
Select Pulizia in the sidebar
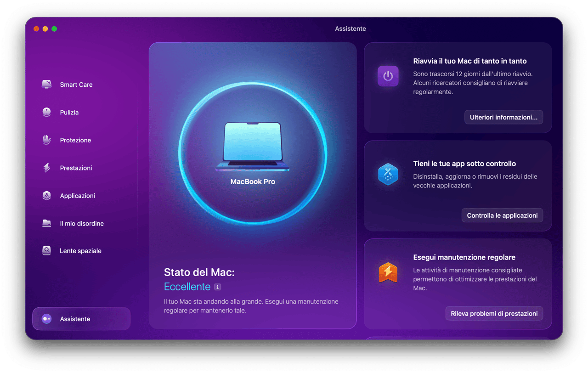(69, 113)
